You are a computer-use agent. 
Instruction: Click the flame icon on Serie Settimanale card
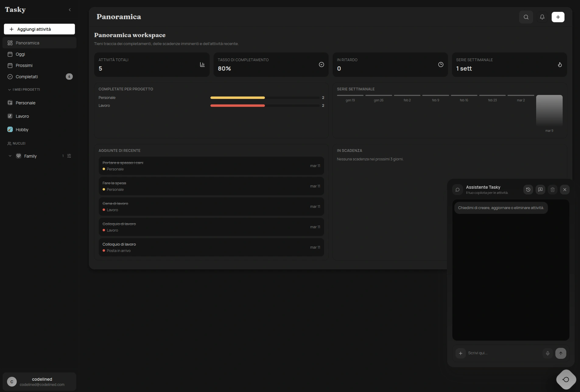[x=560, y=65]
